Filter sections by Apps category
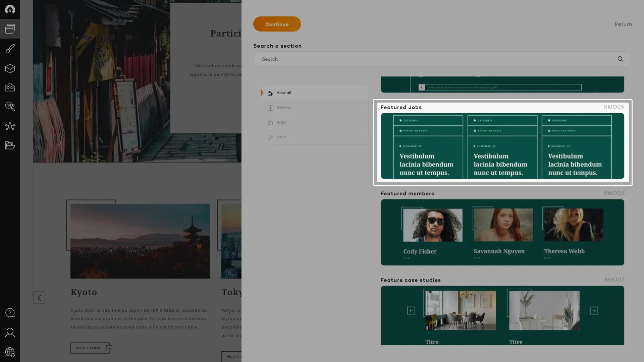This screenshot has height=362, width=644. coord(281,122)
